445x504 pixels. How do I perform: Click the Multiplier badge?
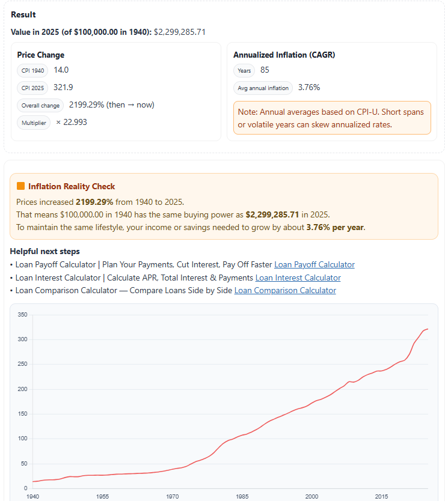(x=33, y=123)
